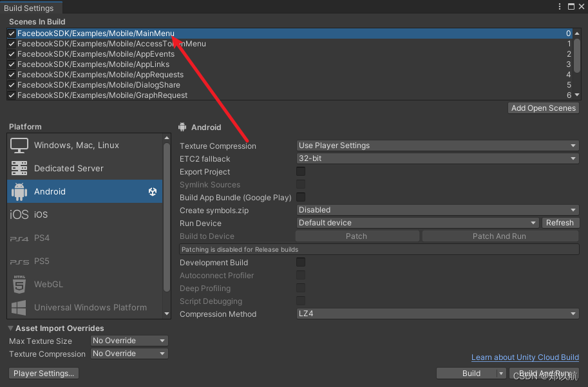The image size is (588, 387).
Task: Click the Player Settings... button
Action: [44, 373]
